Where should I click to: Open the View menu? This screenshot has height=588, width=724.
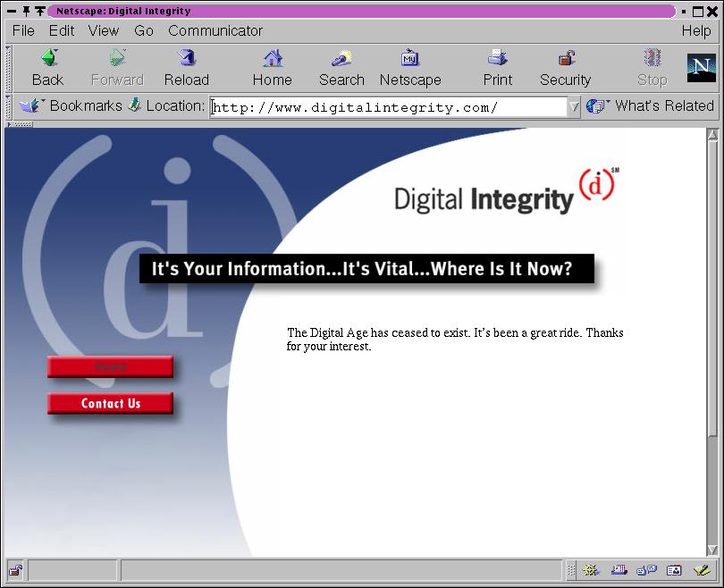click(x=104, y=30)
